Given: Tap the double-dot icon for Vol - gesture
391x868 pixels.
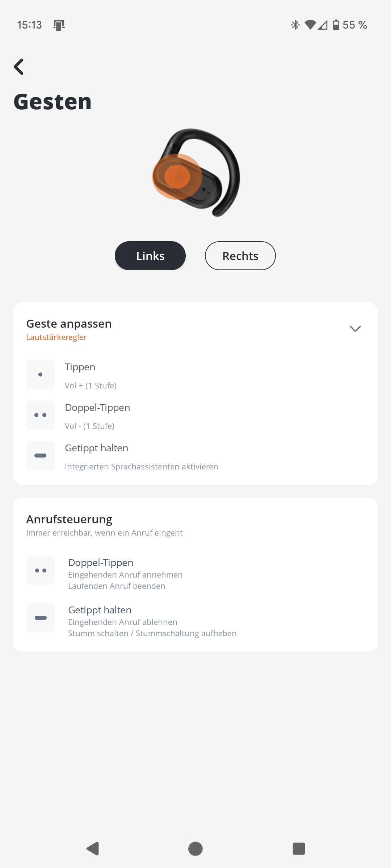Looking at the screenshot, I should point(41,415).
